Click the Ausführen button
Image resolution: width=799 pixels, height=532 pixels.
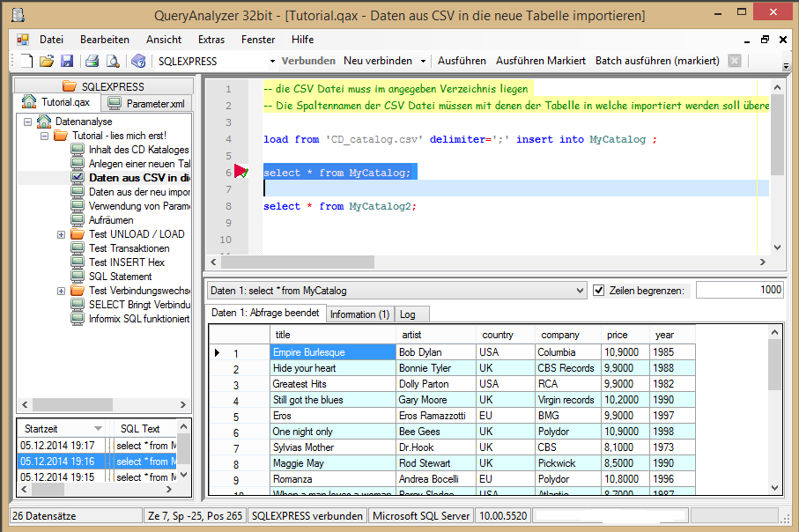pos(462,61)
